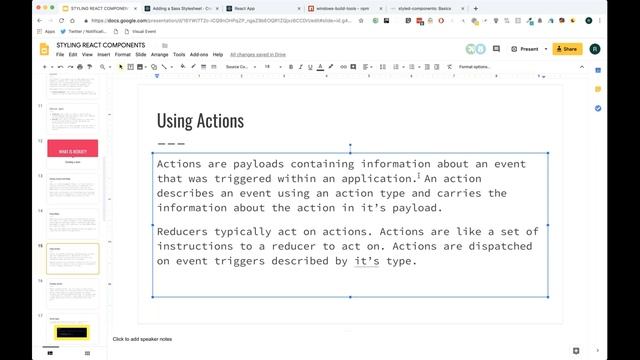
Task: Click the Add comment toolbar icon
Action: (353, 67)
